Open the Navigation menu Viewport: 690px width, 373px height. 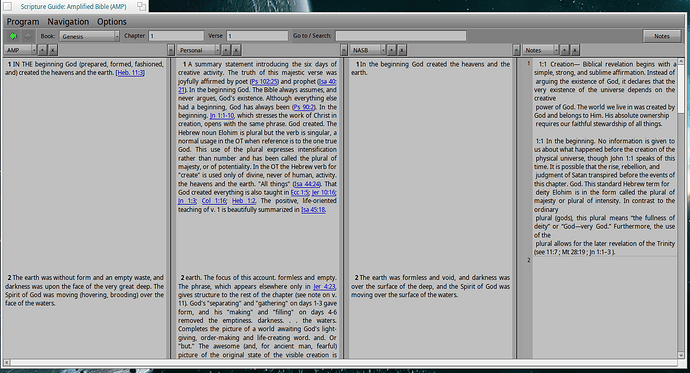coord(68,22)
